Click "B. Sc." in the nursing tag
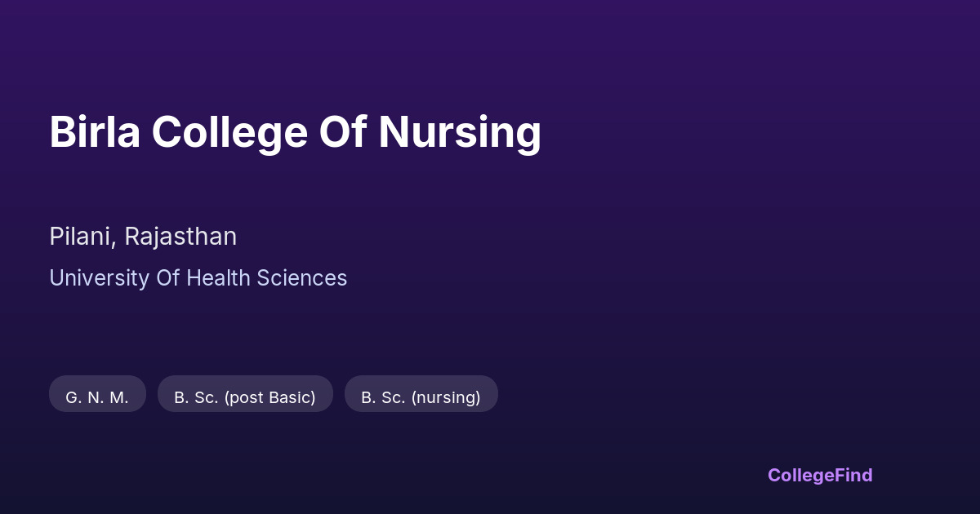Screen dimensions: 980x514 (x=383, y=397)
